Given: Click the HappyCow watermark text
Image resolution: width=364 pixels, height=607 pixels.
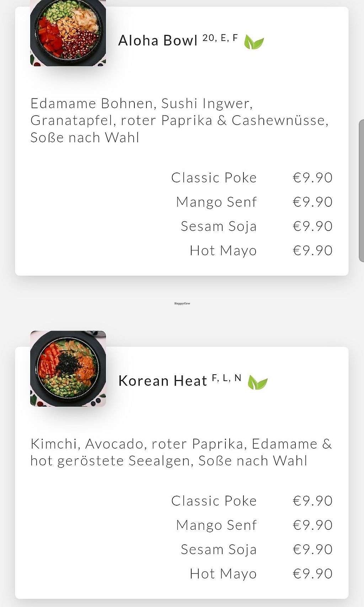Looking at the screenshot, I should 182,303.
